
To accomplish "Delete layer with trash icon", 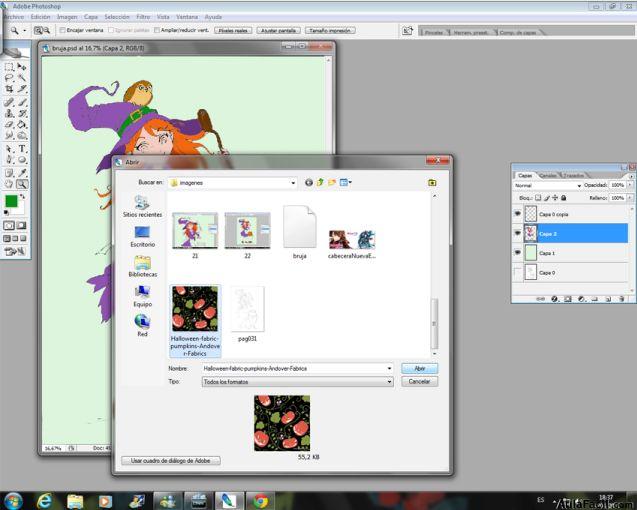I will tap(622, 299).
